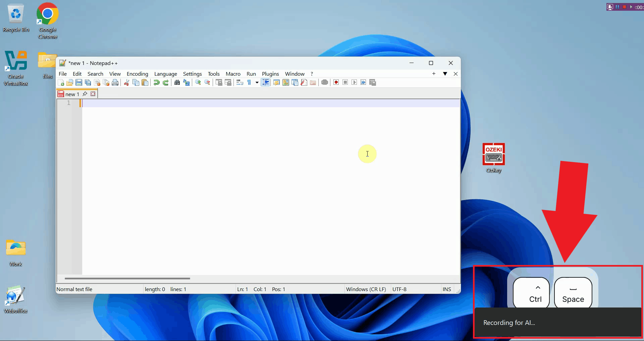This screenshot has width=644, height=341.
Task: Cut text using the scissors icon
Action: point(126,82)
